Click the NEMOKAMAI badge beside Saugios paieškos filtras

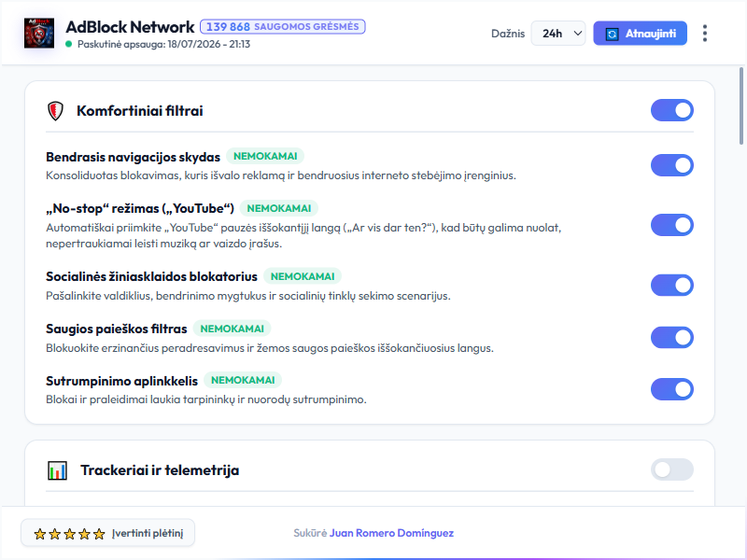[232, 329]
